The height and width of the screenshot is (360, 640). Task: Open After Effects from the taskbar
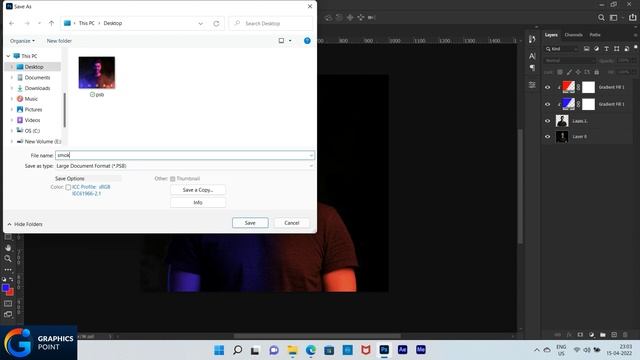(402, 350)
